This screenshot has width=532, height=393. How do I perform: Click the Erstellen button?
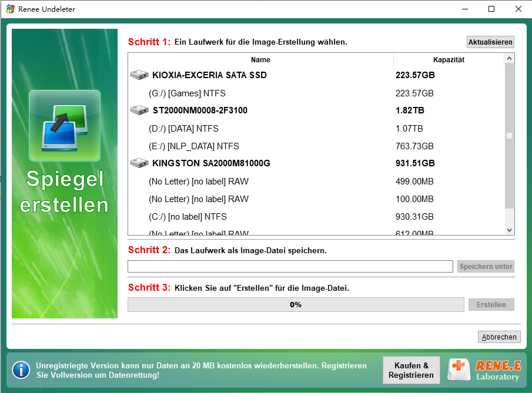[x=491, y=304]
